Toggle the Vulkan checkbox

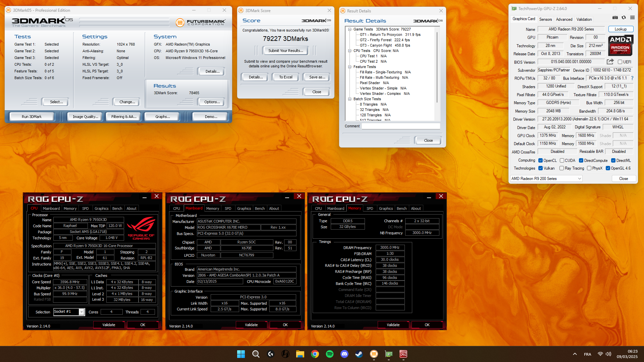pos(540,168)
